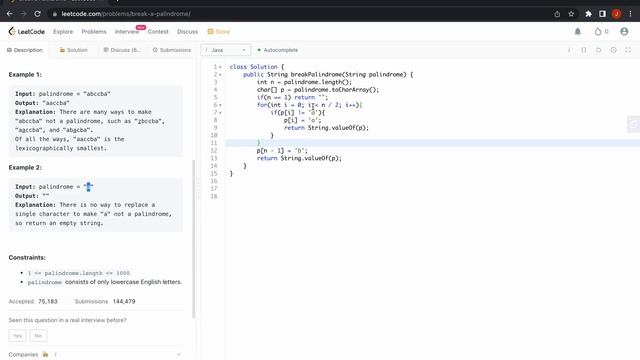Screen dimensions: 640x360
Task: Click the No button for interview question
Action: pos(38,336)
